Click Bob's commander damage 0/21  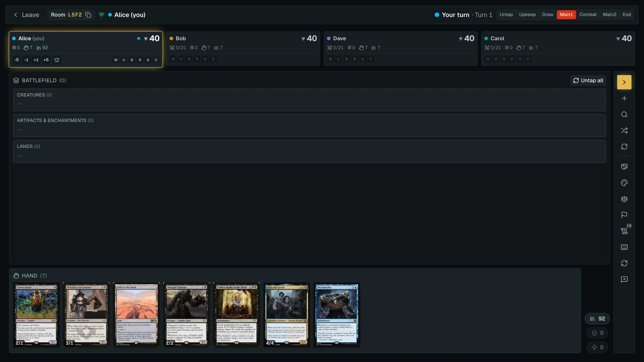pyautogui.click(x=178, y=48)
